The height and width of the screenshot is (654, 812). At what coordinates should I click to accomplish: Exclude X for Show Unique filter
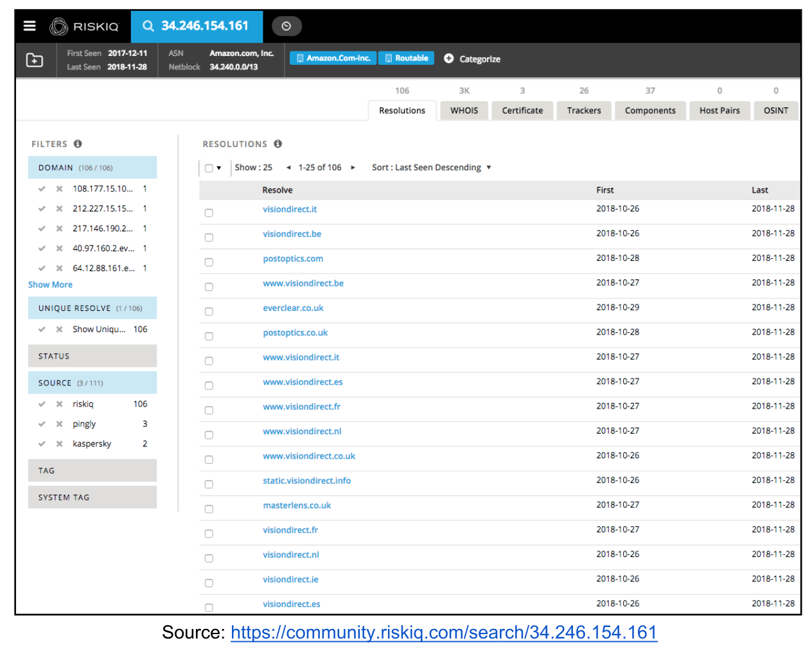59,330
